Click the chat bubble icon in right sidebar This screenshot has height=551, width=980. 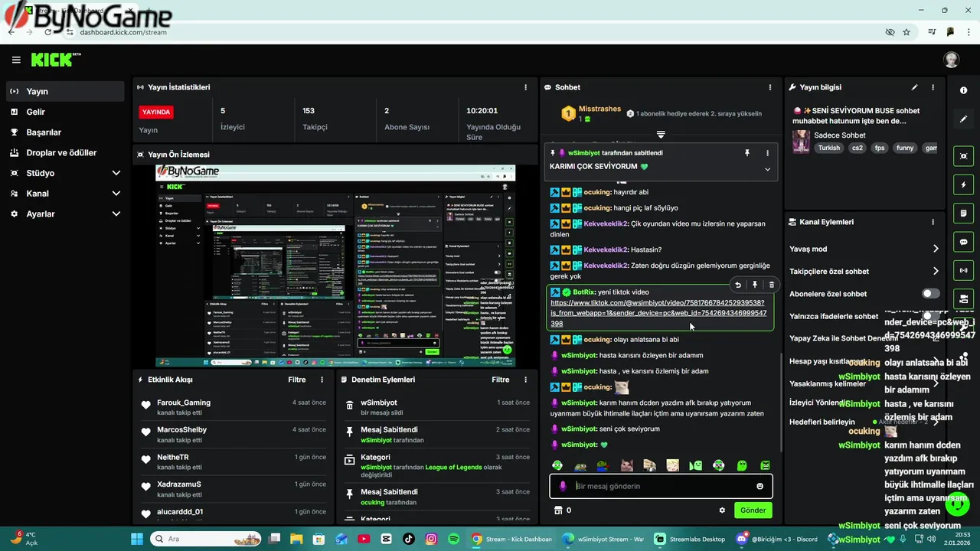click(x=963, y=242)
